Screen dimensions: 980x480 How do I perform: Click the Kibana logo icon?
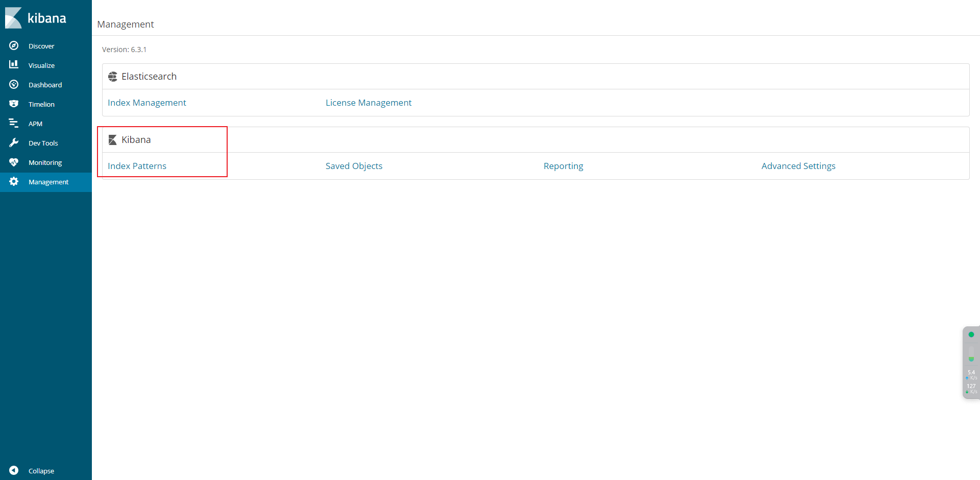[13, 18]
